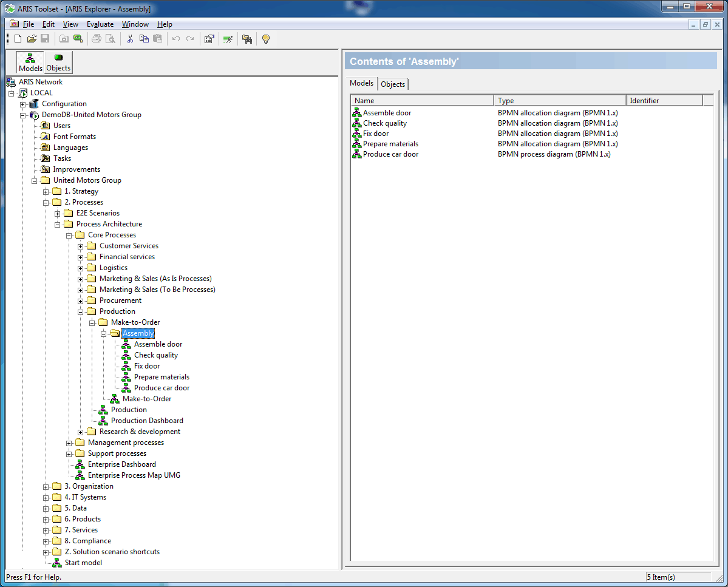The image size is (728, 587).
Task: Click the gray camera-like toolbar icon
Action: pyautogui.click(x=64, y=39)
